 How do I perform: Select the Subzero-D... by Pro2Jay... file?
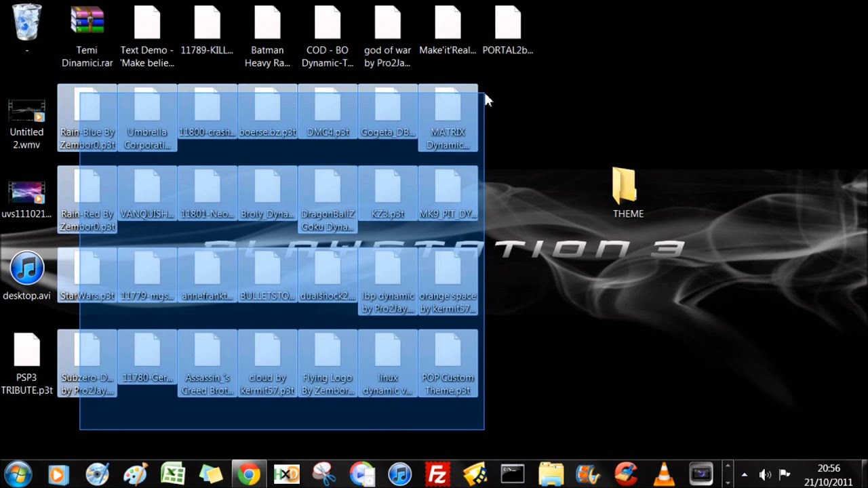pos(87,363)
